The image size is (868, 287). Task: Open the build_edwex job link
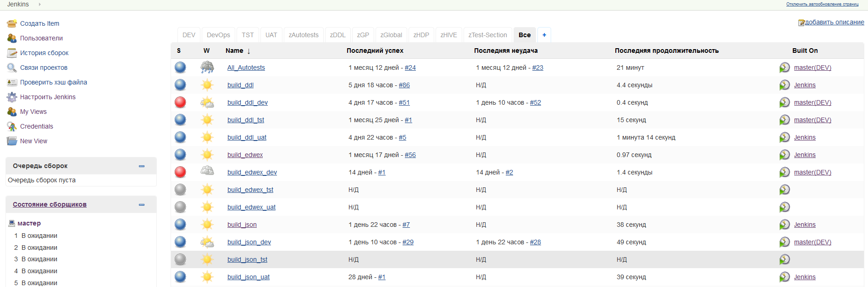pyautogui.click(x=245, y=155)
